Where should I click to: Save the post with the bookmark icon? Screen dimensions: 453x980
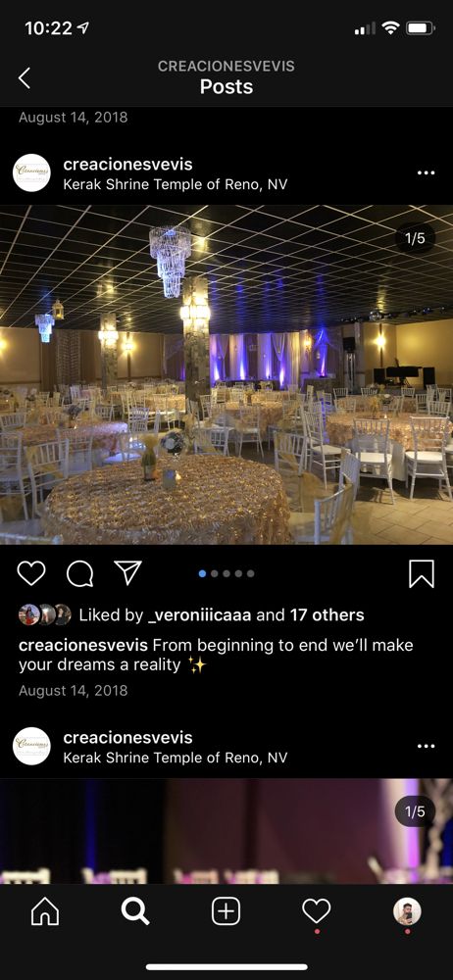point(421,573)
